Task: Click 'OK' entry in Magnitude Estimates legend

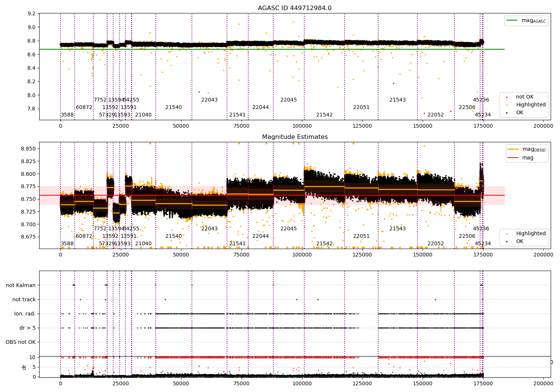Action: pyautogui.click(x=520, y=242)
